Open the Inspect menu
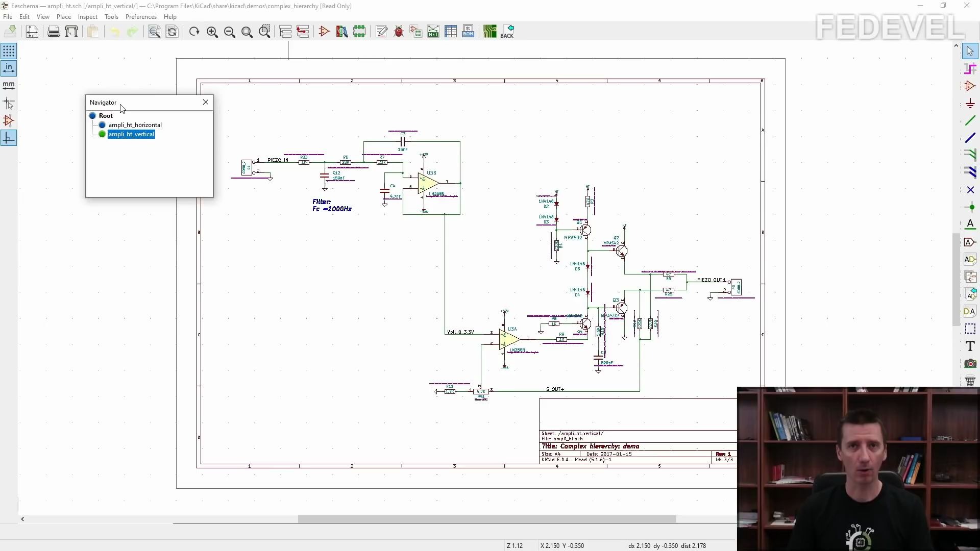 coord(87,16)
